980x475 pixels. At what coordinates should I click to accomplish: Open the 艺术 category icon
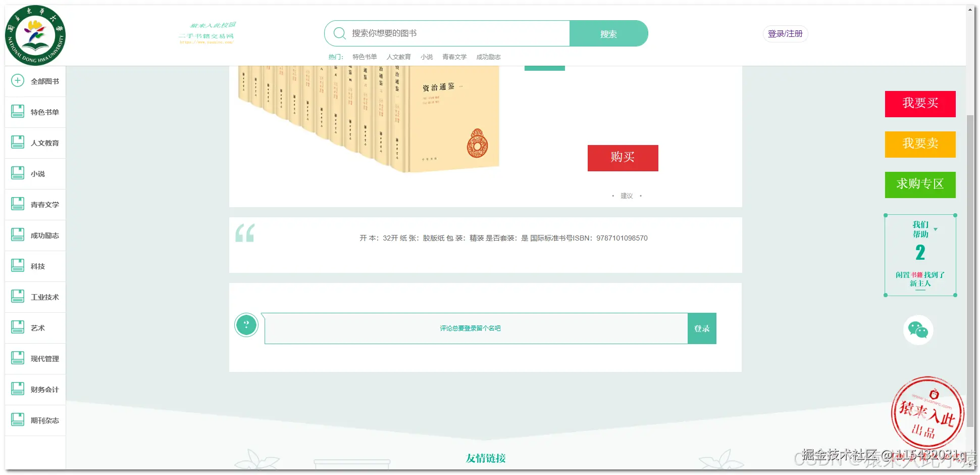point(18,327)
